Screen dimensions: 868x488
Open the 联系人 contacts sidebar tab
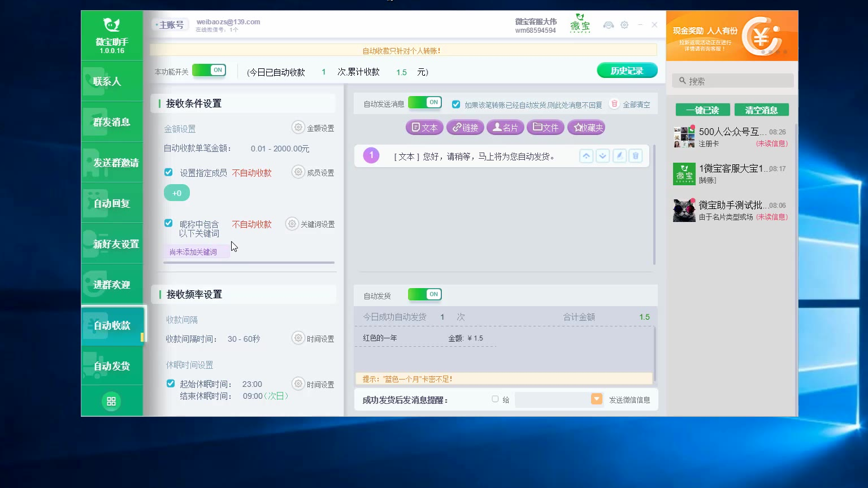112,81
